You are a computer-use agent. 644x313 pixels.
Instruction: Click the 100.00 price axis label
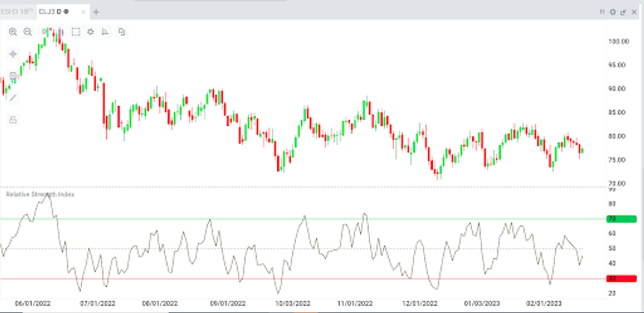pyautogui.click(x=618, y=41)
